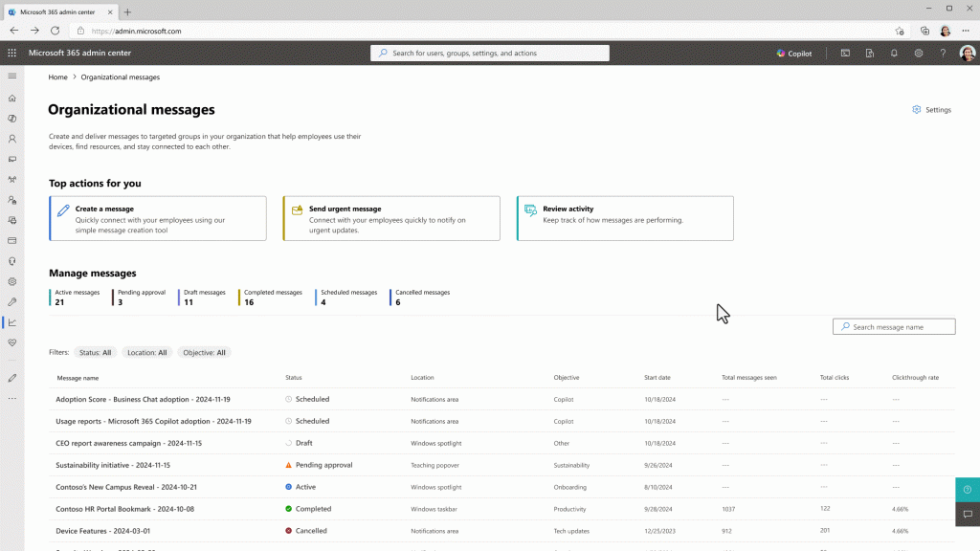
Task: Open the Objective: All filter
Action: click(x=204, y=353)
